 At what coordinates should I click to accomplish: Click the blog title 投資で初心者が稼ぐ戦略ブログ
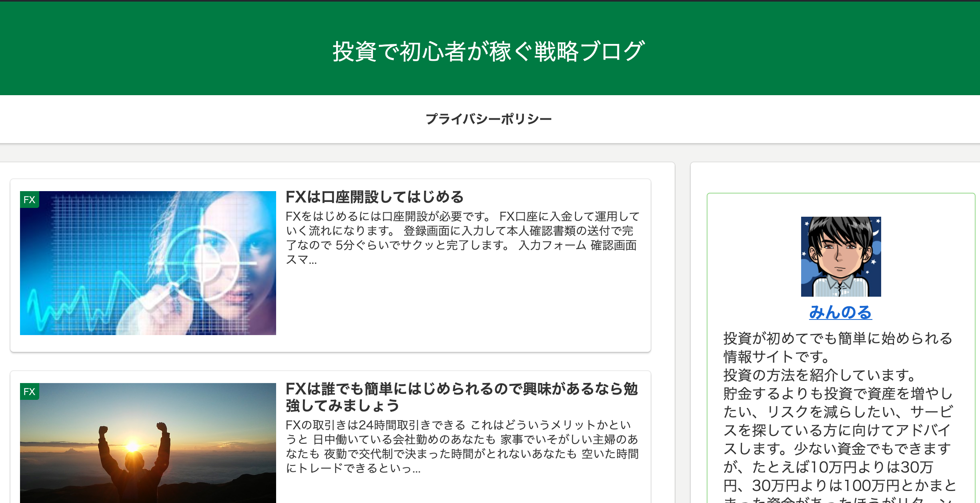point(489,51)
